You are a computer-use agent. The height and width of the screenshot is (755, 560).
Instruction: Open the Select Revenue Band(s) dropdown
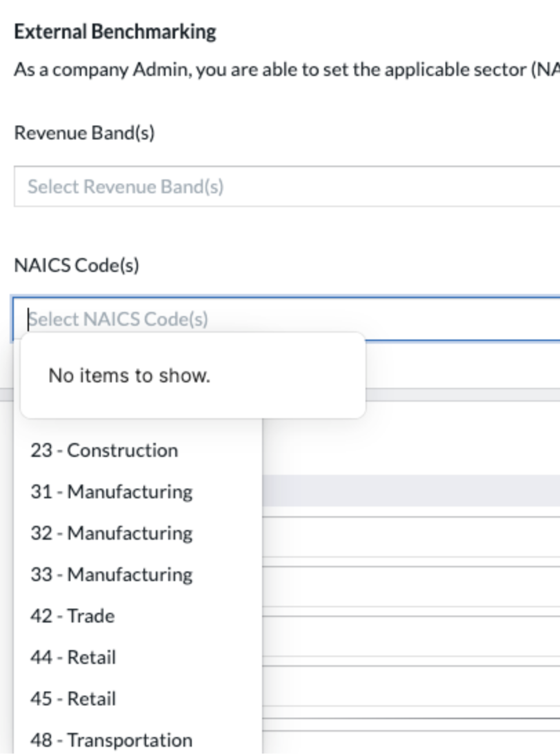287,186
